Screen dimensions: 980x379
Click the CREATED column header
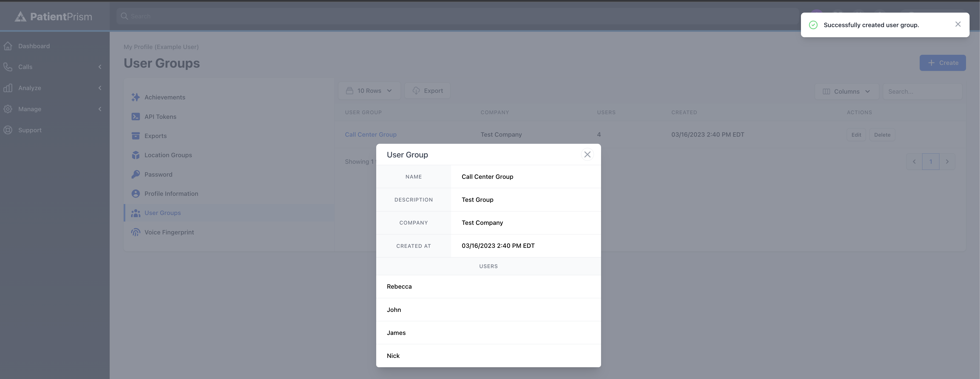tap(684, 112)
